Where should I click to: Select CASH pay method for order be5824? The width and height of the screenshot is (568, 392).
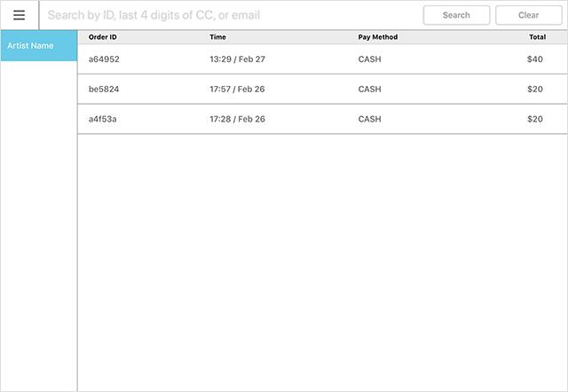[x=369, y=89]
